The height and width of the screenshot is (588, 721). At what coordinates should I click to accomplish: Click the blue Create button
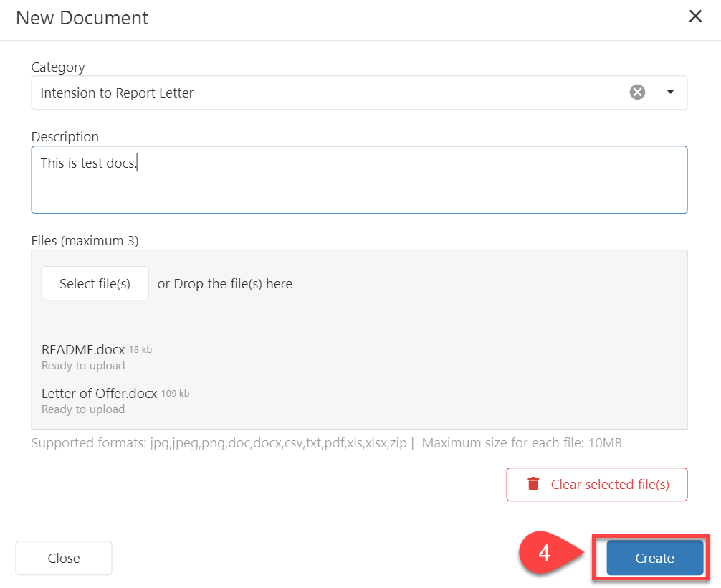(x=654, y=558)
